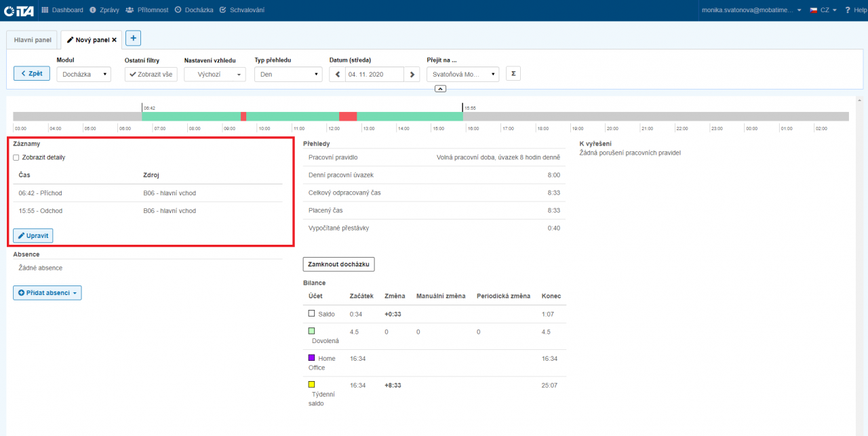Click the sigma summary icon button

point(513,73)
